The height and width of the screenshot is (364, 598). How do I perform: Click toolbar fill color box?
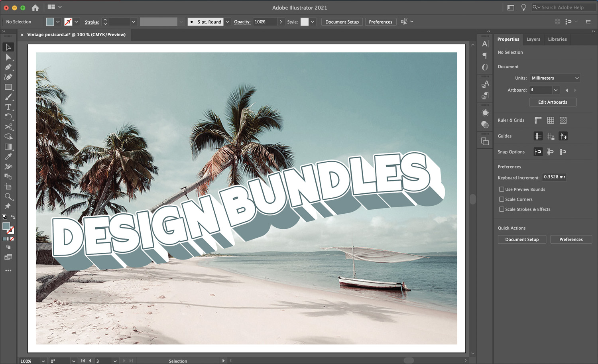tap(6, 226)
